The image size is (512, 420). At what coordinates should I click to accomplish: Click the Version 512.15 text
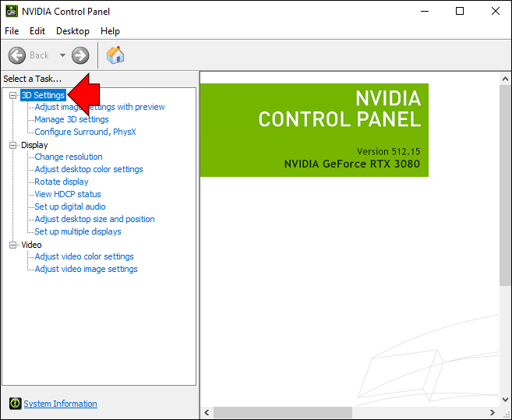(x=388, y=151)
